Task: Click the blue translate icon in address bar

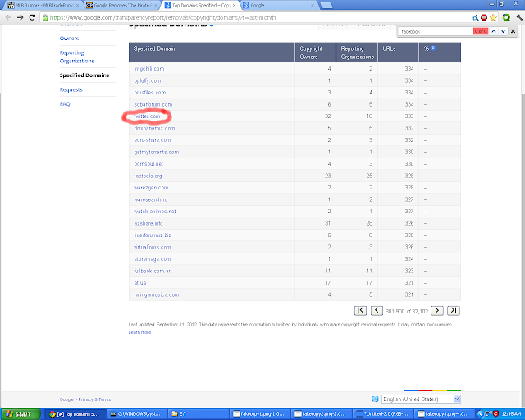Action: click(x=475, y=17)
